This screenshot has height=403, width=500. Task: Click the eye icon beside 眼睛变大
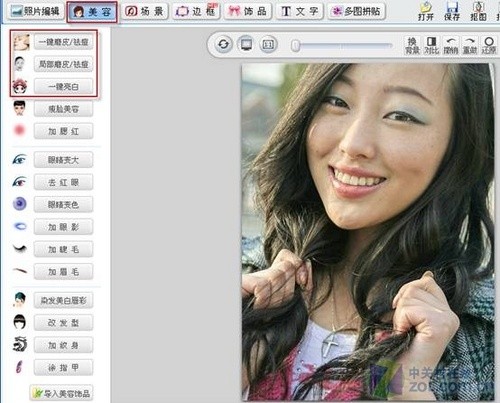(x=19, y=159)
